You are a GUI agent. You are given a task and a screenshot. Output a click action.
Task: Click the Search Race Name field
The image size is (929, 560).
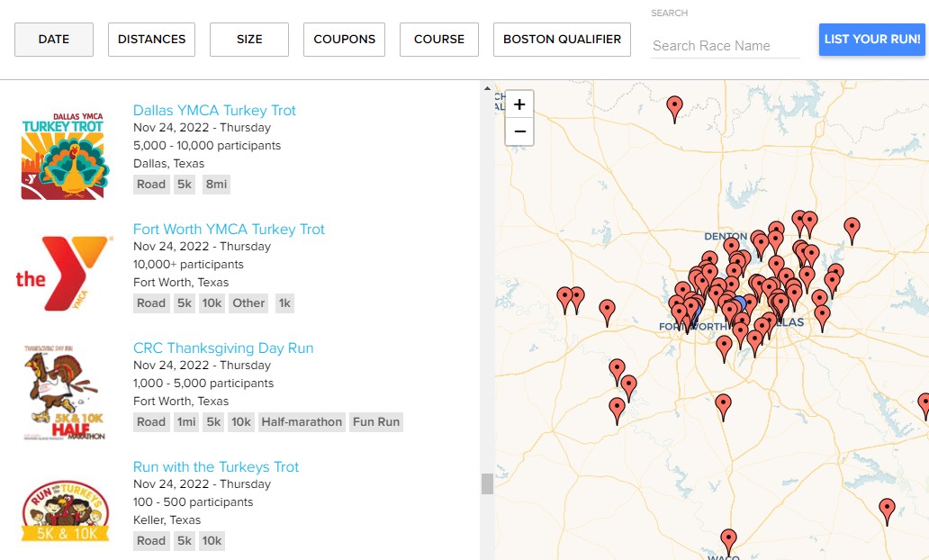[726, 46]
